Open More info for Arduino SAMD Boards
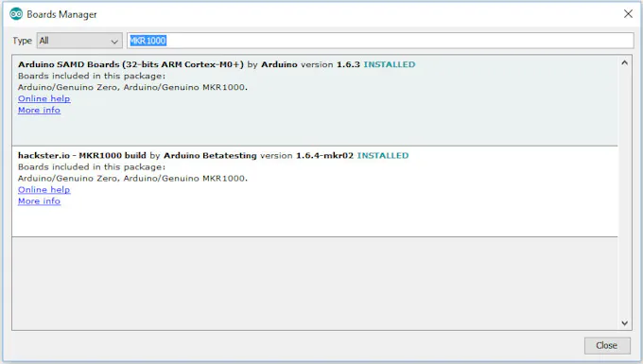 (39, 111)
